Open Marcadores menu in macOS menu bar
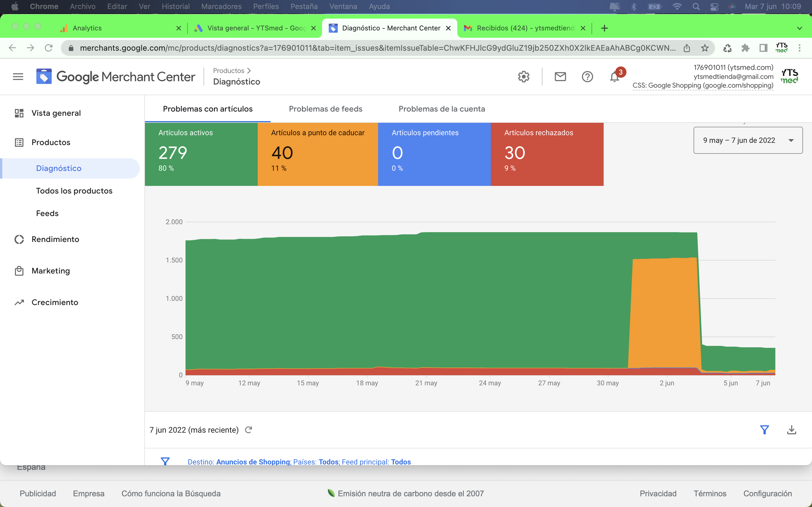The height and width of the screenshot is (507, 812). 221,6
